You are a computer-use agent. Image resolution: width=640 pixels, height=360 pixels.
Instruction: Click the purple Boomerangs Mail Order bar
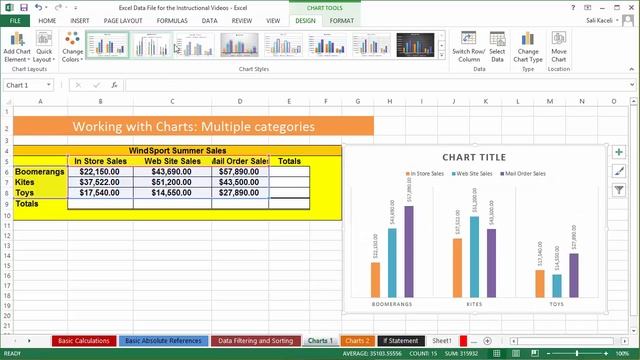click(409, 251)
